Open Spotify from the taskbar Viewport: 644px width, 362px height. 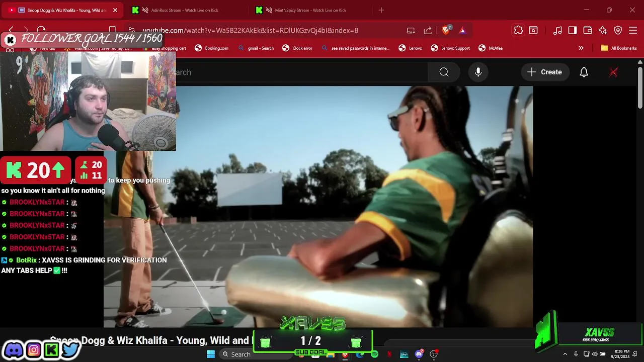(x=374, y=354)
